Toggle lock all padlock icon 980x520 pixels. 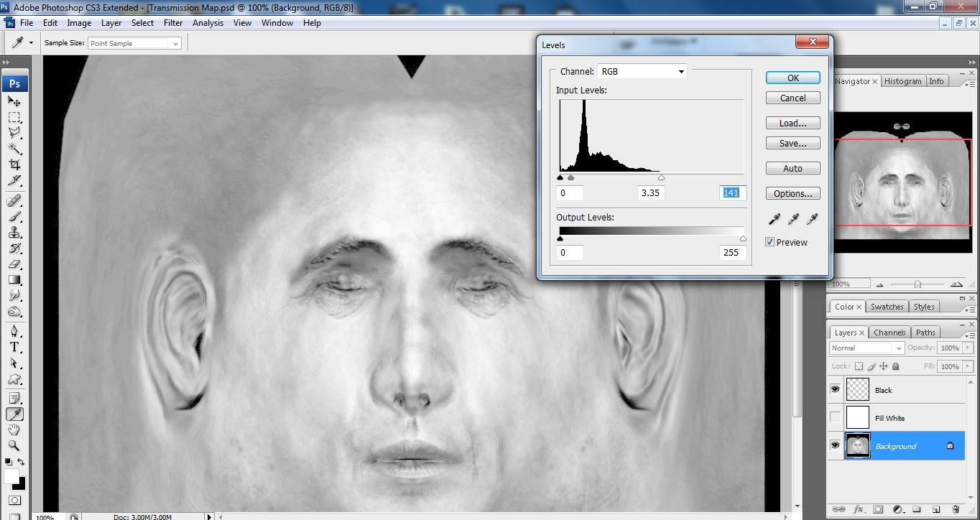tap(896, 366)
